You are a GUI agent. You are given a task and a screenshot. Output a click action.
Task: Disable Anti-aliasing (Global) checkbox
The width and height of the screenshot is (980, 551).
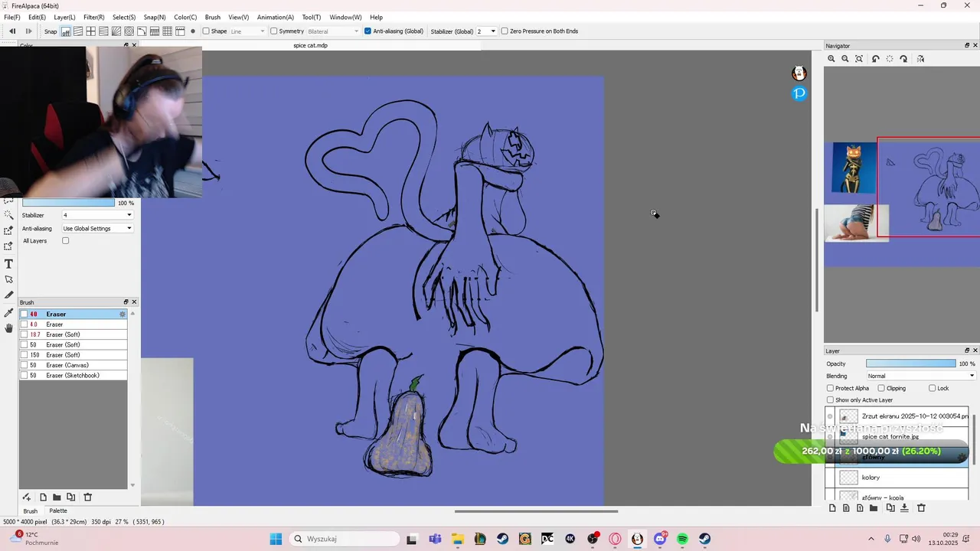click(367, 31)
